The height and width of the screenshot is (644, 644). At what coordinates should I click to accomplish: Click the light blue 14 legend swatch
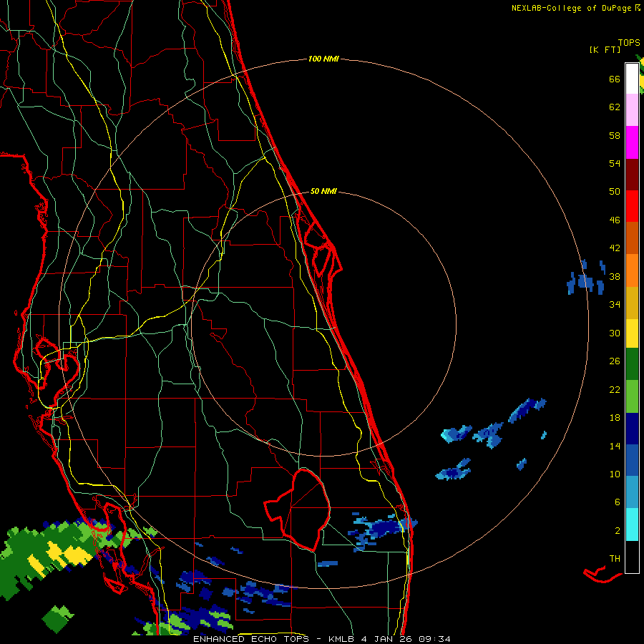pos(632,492)
